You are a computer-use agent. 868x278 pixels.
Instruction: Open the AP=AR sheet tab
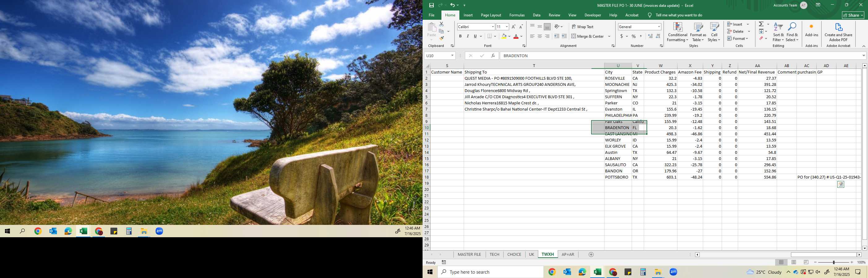pyautogui.click(x=568, y=255)
